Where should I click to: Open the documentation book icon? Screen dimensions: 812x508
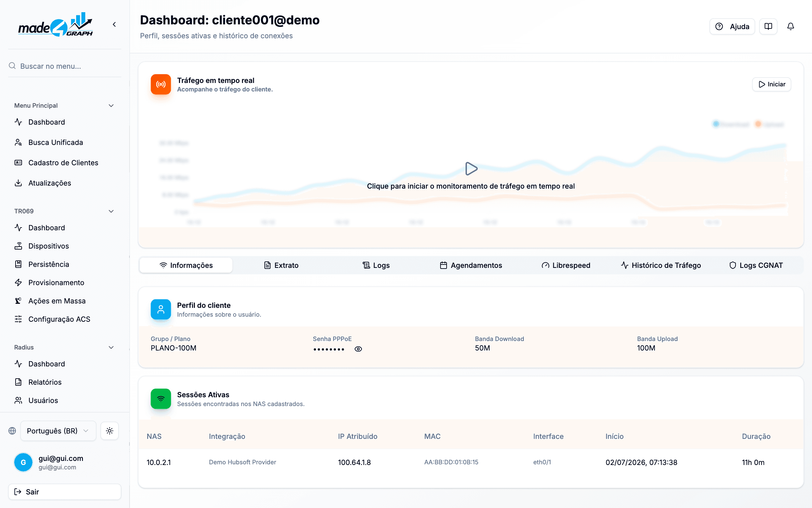[x=768, y=26]
